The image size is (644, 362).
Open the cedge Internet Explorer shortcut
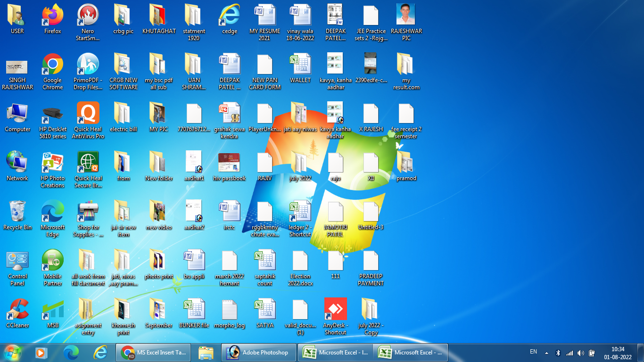pos(230,19)
